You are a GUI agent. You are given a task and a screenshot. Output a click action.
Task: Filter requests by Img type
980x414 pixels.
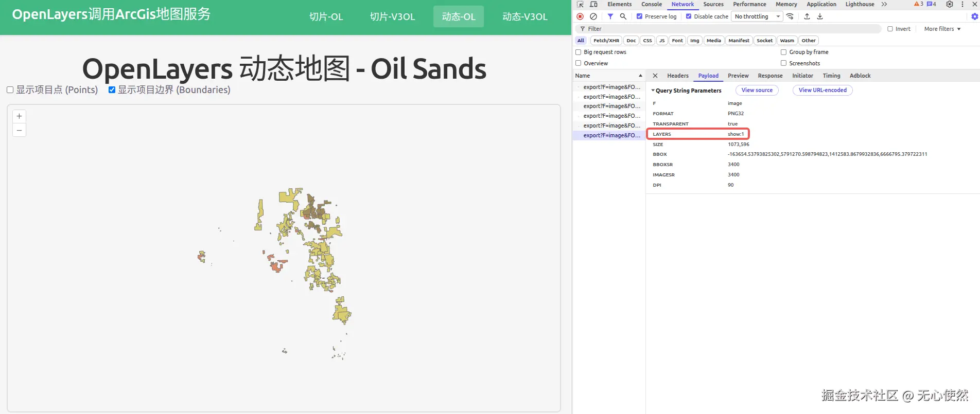[694, 41]
